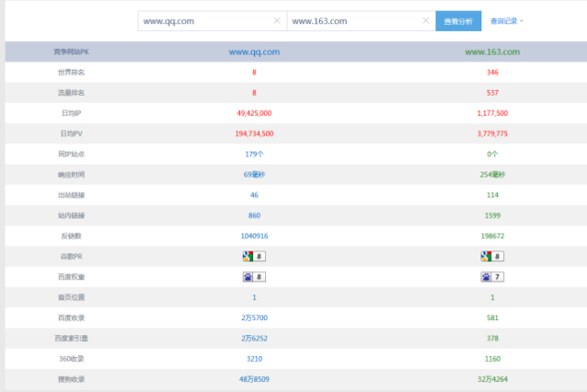
Task: Click backlinks value 1040916
Action: (254, 236)
